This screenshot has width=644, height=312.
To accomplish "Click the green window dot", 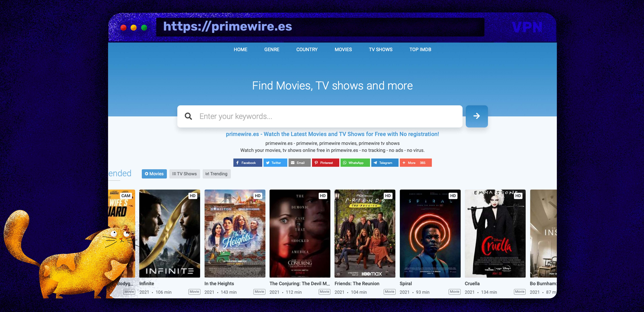I will point(144,28).
